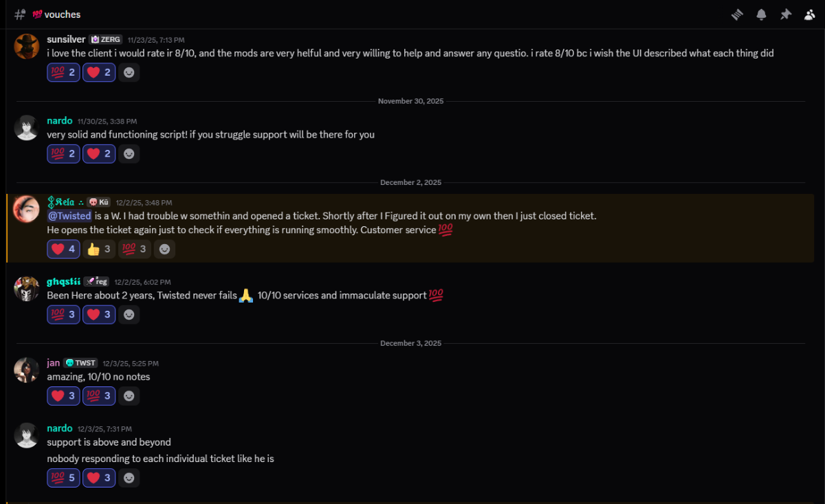Toggle thumbs up reaction on Twisted vouch

(99, 249)
